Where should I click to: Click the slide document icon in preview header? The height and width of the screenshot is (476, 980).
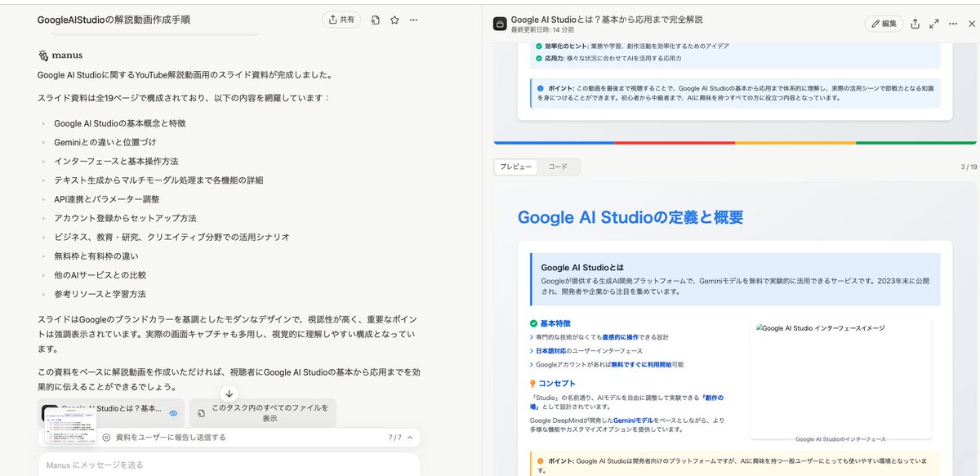pyautogui.click(x=500, y=24)
